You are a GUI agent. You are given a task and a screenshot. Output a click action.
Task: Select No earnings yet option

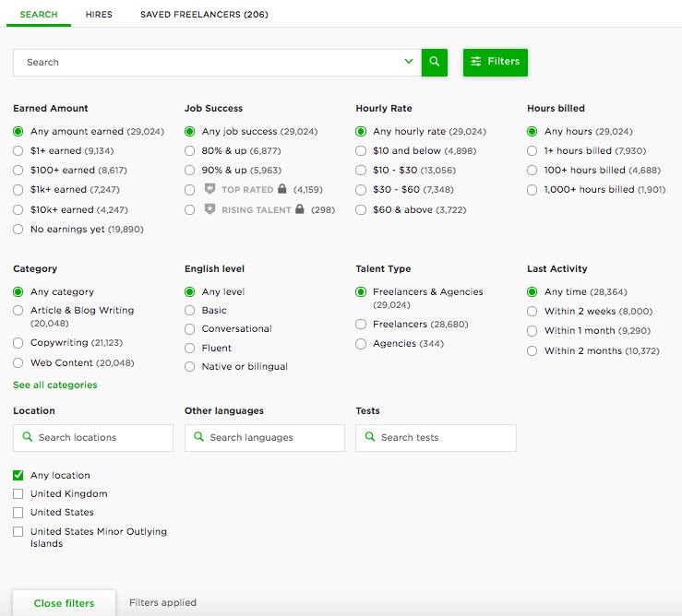[x=18, y=229]
